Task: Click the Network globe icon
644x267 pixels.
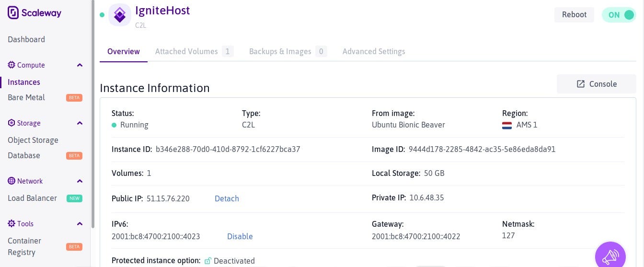Action: pyautogui.click(x=11, y=181)
